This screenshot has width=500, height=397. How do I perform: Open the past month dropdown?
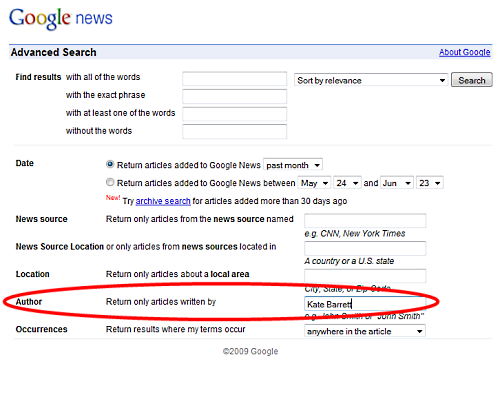[x=293, y=165]
